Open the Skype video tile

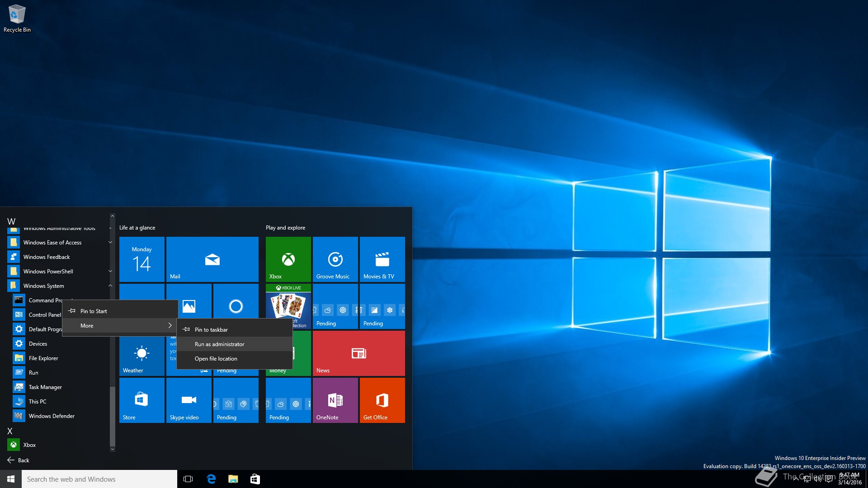tap(189, 400)
